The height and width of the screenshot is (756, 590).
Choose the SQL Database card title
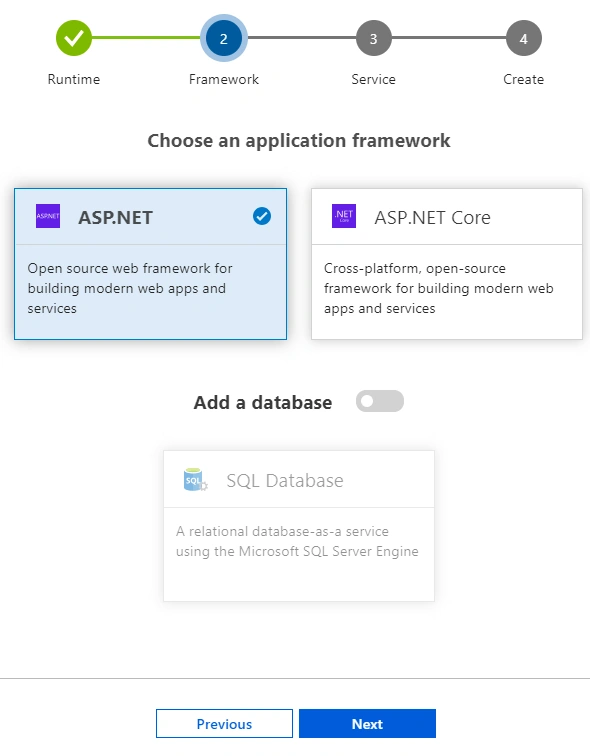(x=285, y=481)
